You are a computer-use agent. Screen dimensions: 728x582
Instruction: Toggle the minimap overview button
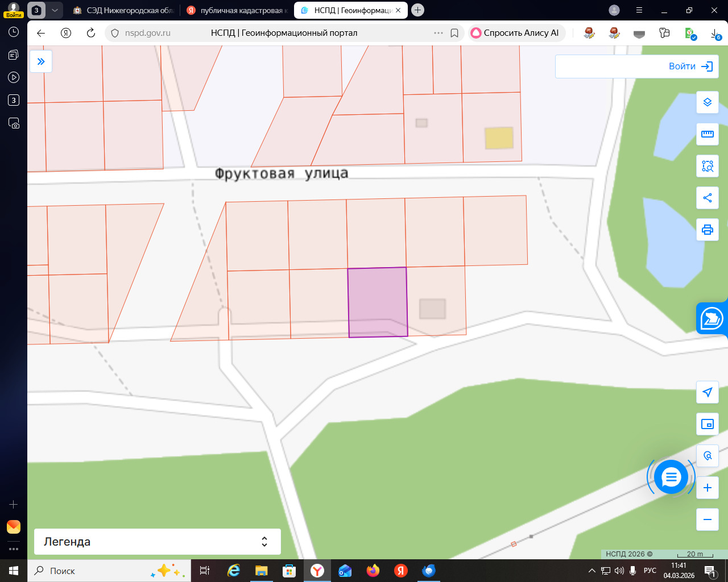[708, 424]
